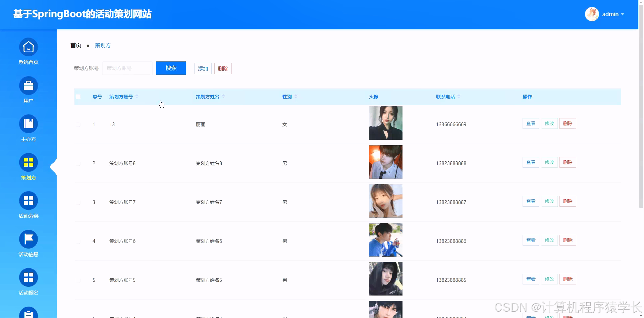
Task: Check the row for 策划方账号5
Action: (x=78, y=280)
